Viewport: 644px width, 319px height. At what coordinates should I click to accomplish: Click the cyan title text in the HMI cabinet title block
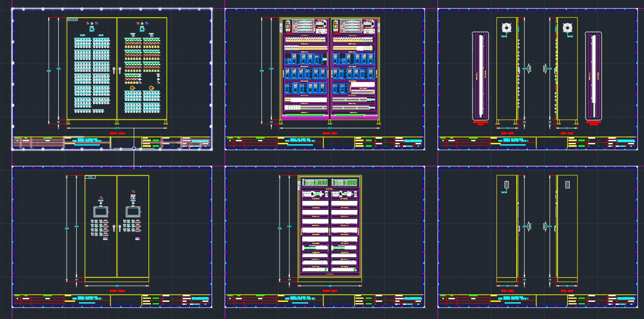click(x=87, y=298)
